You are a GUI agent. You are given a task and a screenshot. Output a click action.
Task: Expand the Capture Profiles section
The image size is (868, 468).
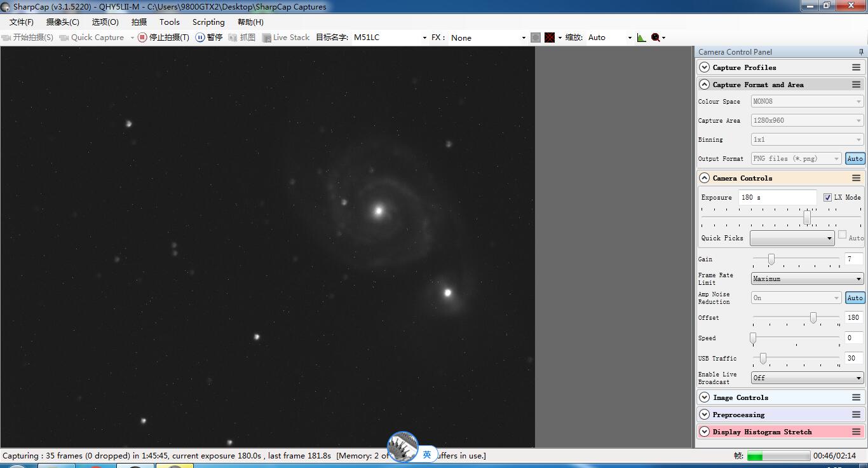coord(704,67)
